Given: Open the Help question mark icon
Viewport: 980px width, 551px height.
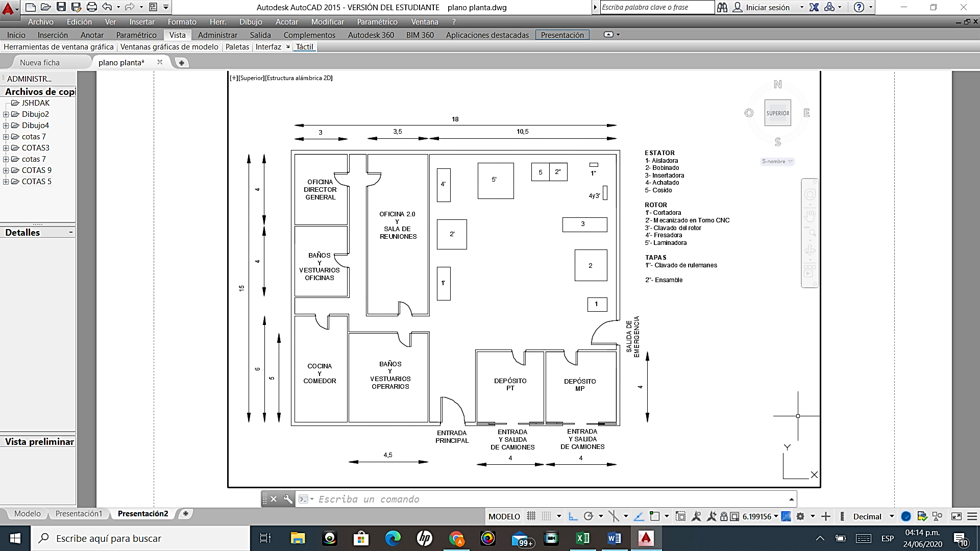Looking at the screenshot, I should coord(859,7).
